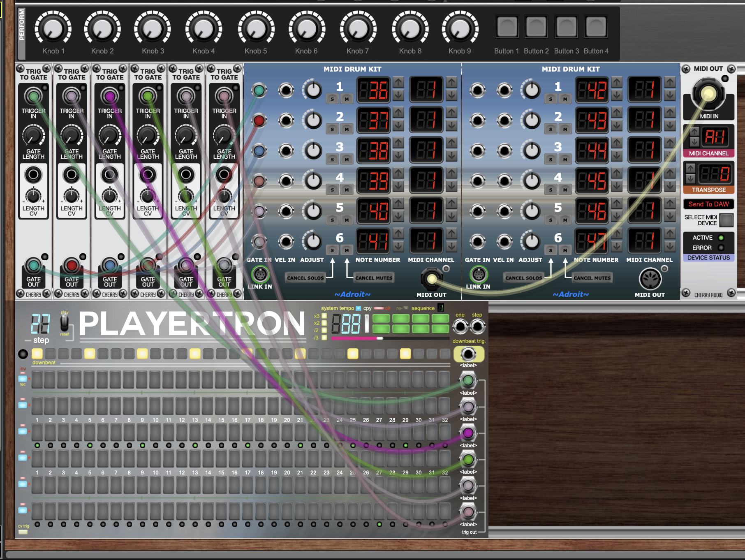Click Perform Knob 1

(x=53, y=28)
